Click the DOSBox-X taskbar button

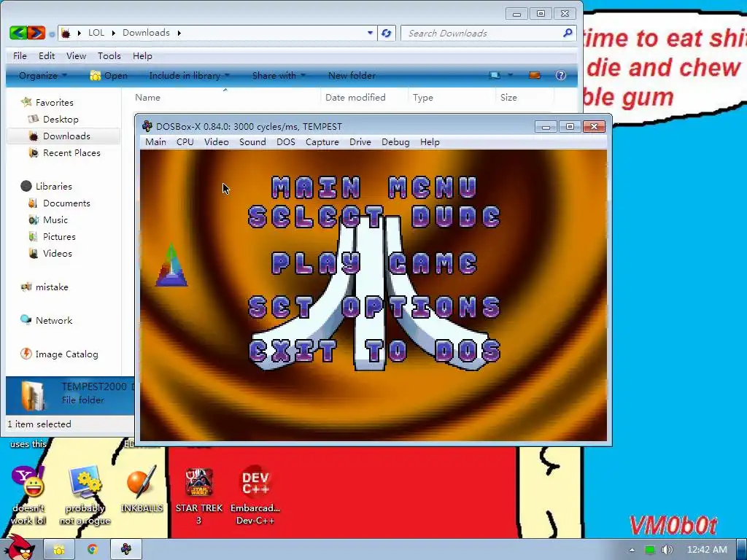125,550
